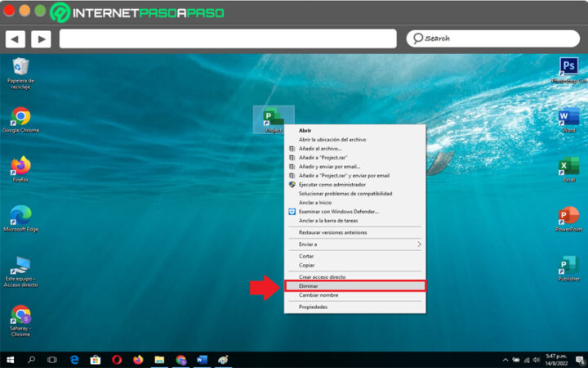Choose Cambiar nombre
Image resolution: width=588 pixels, height=368 pixels.
click(354, 294)
